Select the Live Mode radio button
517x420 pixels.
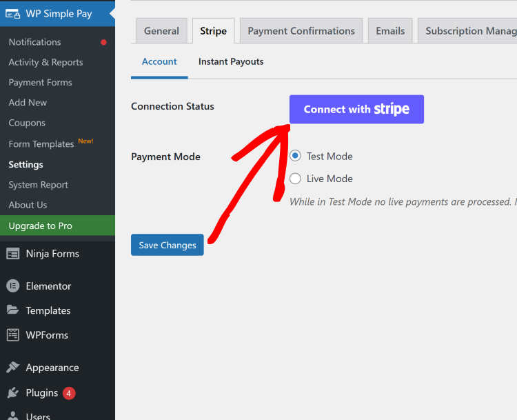click(295, 179)
